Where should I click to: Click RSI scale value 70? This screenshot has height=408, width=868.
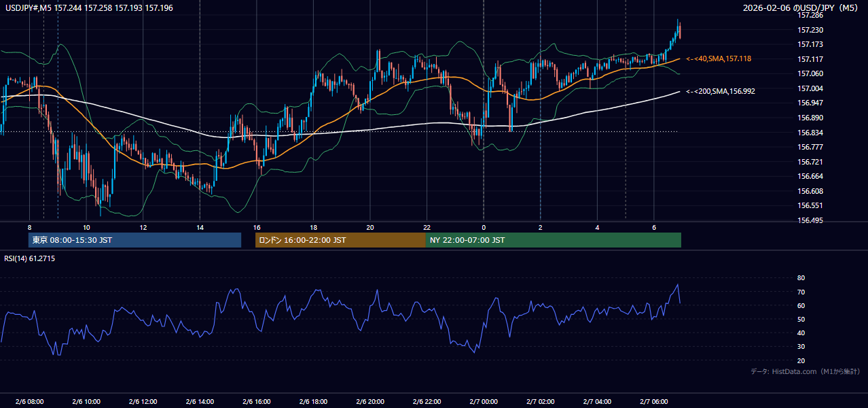801,292
